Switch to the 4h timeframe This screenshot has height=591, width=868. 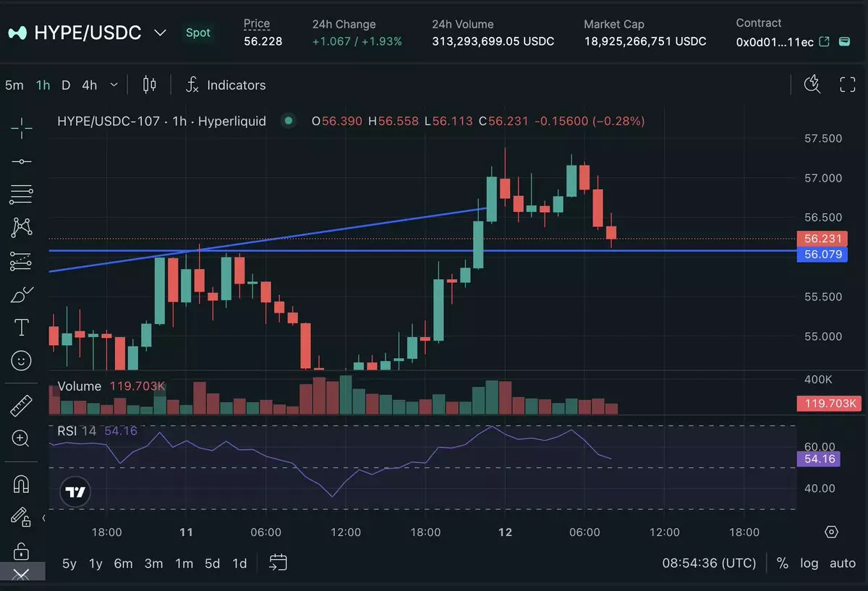pyautogui.click(x=89, y=85)
